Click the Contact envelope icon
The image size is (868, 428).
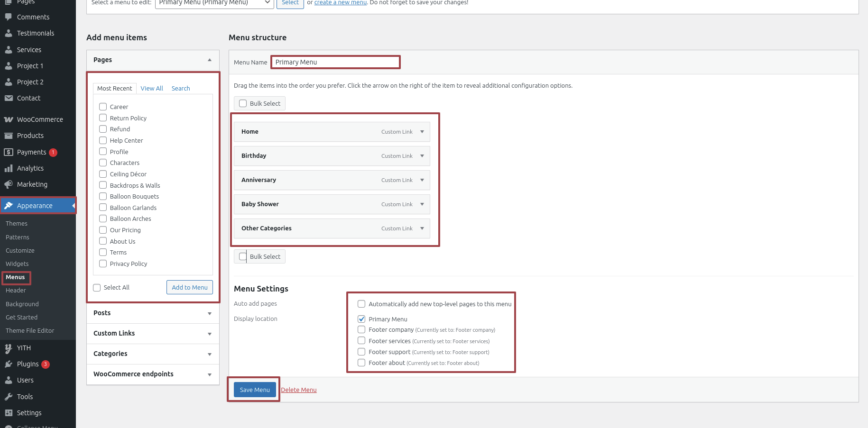[9, 98]
